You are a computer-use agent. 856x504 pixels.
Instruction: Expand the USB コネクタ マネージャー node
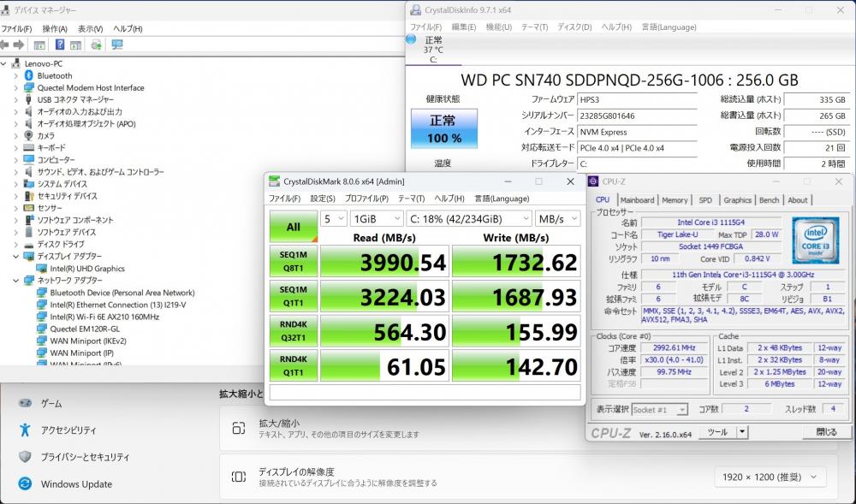15,100
